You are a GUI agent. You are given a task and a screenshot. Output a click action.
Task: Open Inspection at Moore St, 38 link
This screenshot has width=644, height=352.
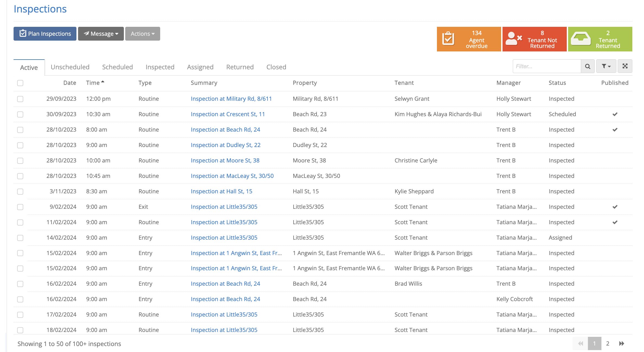(225, 161)
